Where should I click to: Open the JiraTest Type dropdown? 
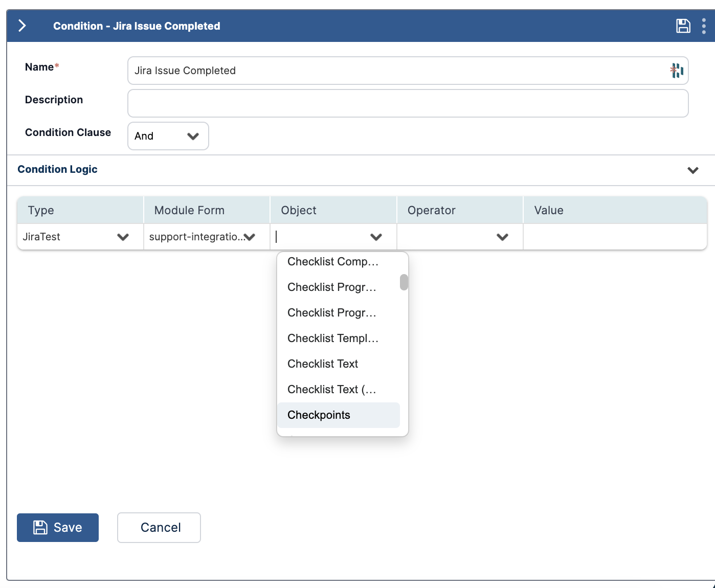click(x=123, y=237)
